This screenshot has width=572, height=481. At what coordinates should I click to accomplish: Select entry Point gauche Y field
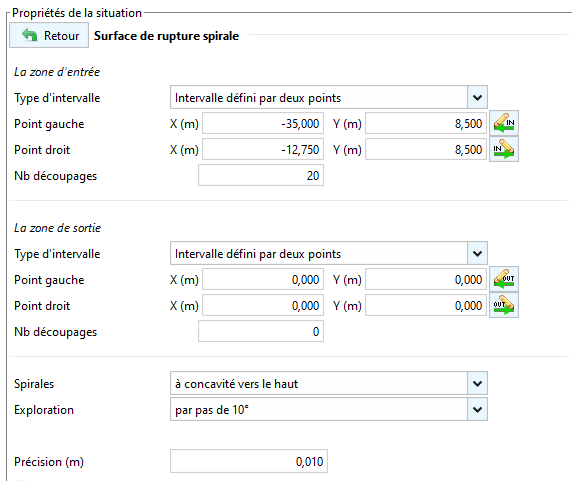(426, 123)
